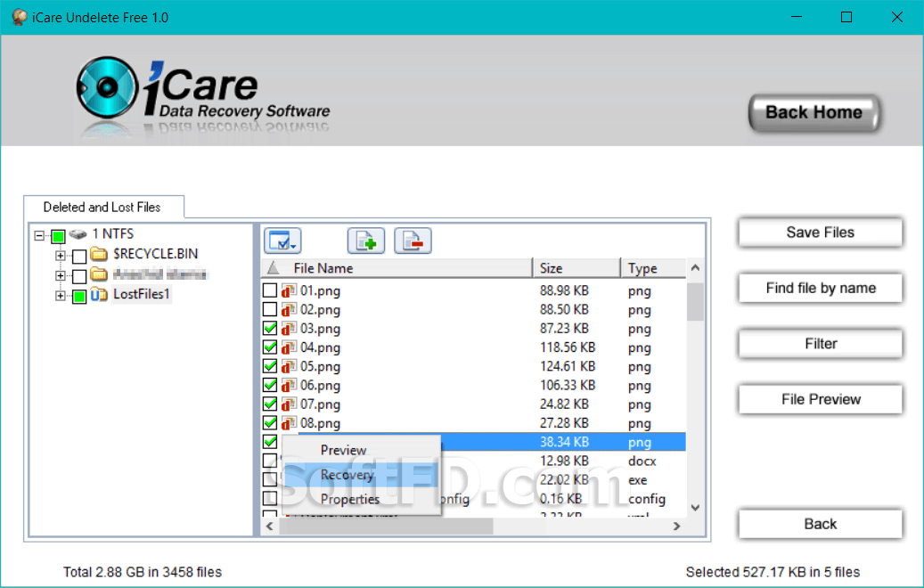Uncheck the highlighted 38.34 KB row checkbox
The image size is (924, 588).
click(270, 441)
